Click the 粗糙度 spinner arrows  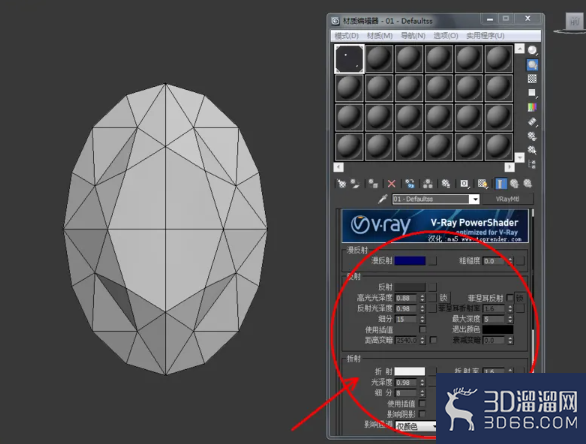[510, 261]
